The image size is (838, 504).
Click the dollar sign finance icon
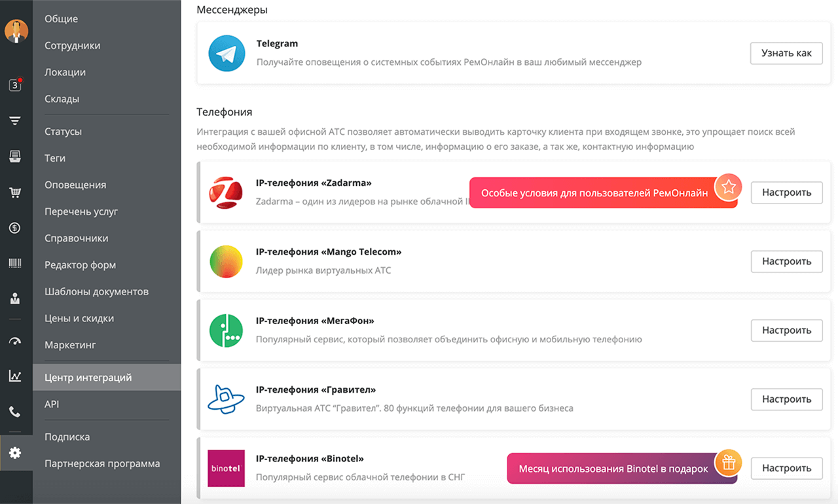click(x=15, y=228)
